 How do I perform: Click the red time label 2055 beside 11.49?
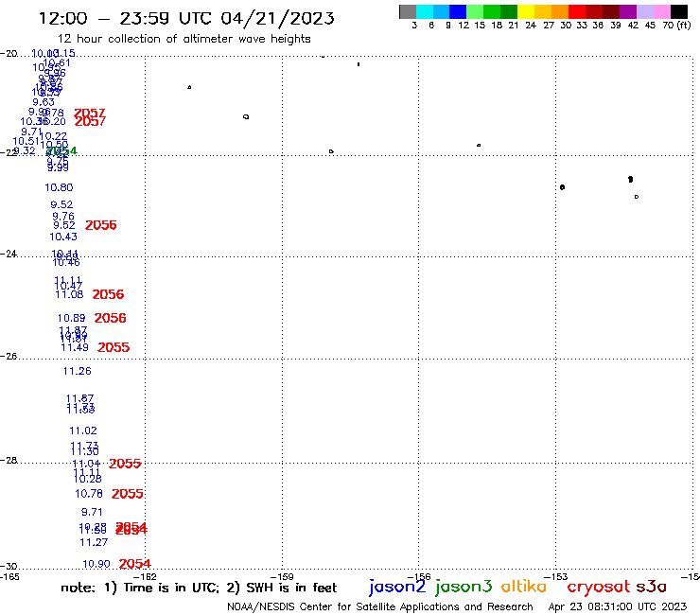114,347
